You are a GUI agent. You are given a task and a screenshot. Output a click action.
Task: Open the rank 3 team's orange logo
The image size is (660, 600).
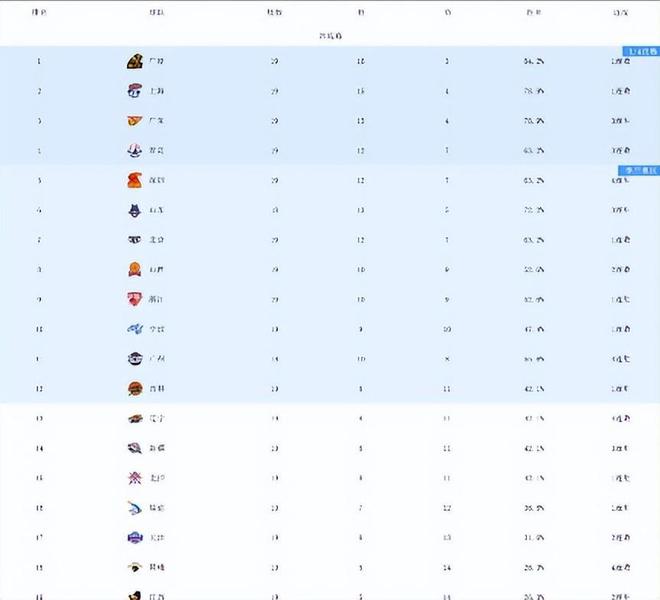pos(135,121)
